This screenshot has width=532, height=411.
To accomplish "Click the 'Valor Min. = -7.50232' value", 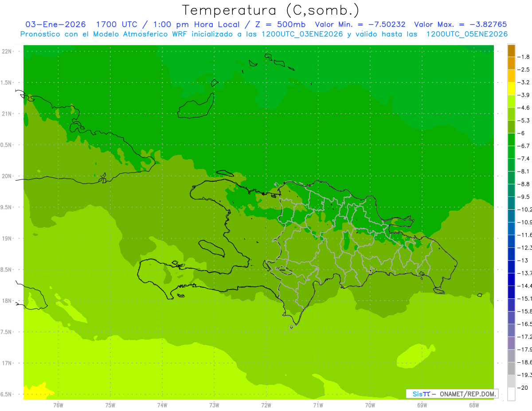I will [360, 24].
